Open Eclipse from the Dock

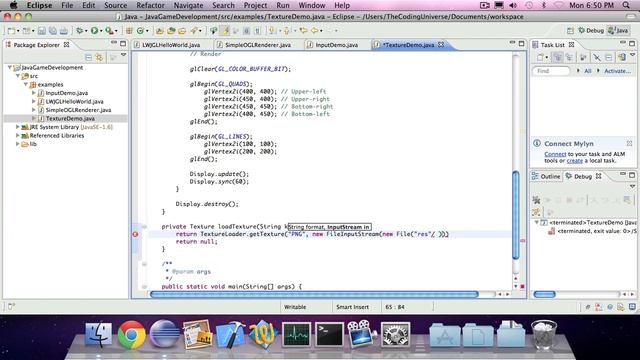164,334
